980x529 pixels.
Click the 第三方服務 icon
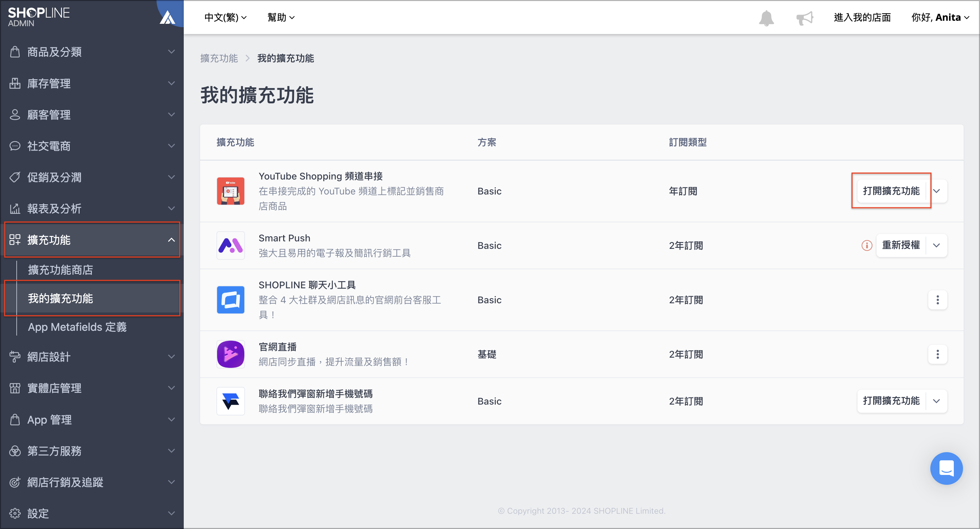15,451
